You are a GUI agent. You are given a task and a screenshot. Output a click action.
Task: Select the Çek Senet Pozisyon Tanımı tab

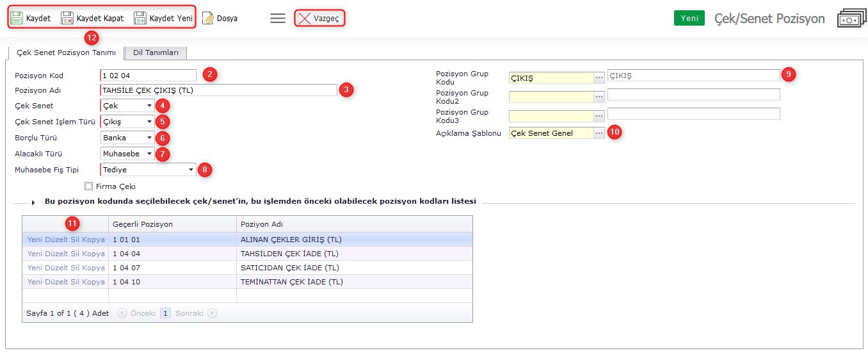66,53
